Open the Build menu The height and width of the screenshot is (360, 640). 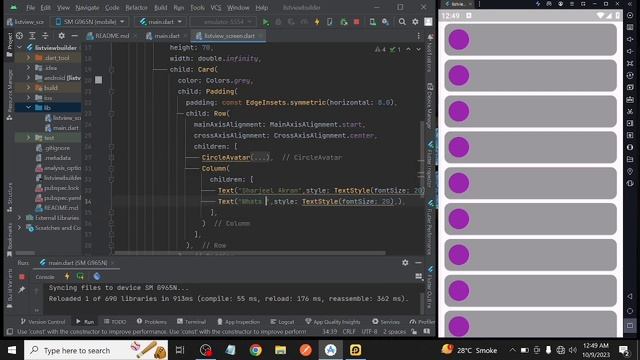(161, 7)
